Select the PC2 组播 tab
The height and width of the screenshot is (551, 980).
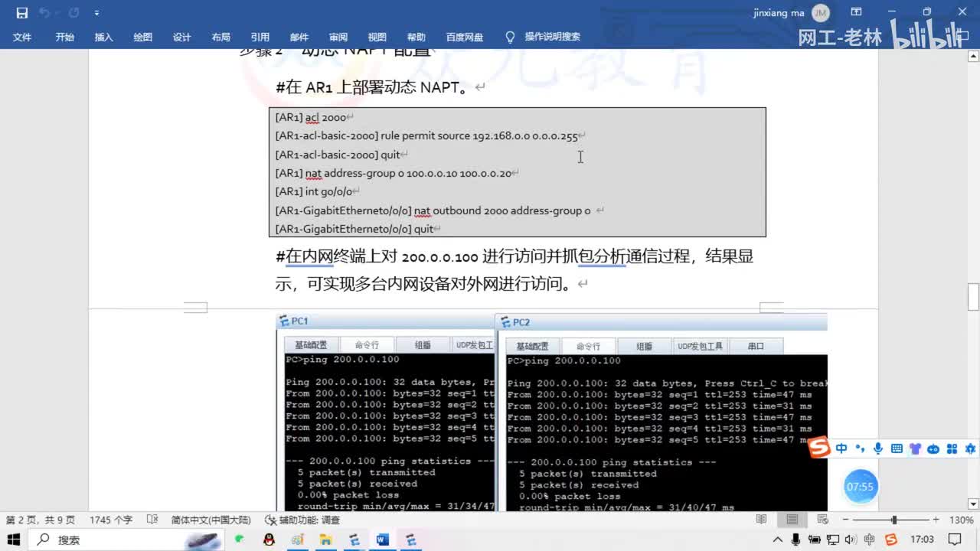tap(644, 346)
